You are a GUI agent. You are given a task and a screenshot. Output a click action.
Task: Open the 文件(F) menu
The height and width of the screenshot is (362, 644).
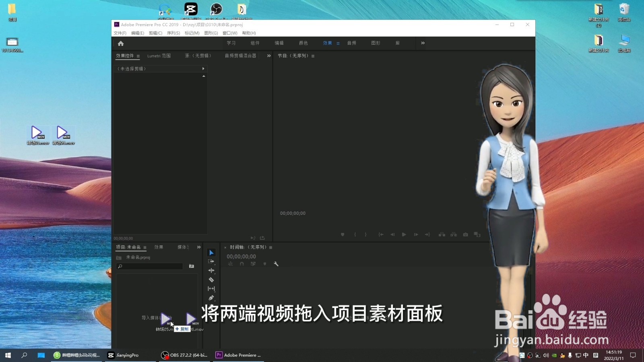coord(119,33)
